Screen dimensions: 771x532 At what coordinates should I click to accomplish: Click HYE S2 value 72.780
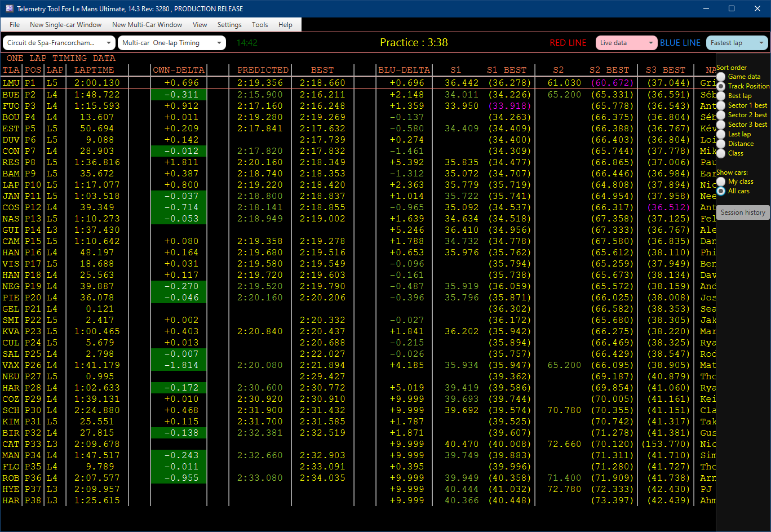(x=564, y=489)
